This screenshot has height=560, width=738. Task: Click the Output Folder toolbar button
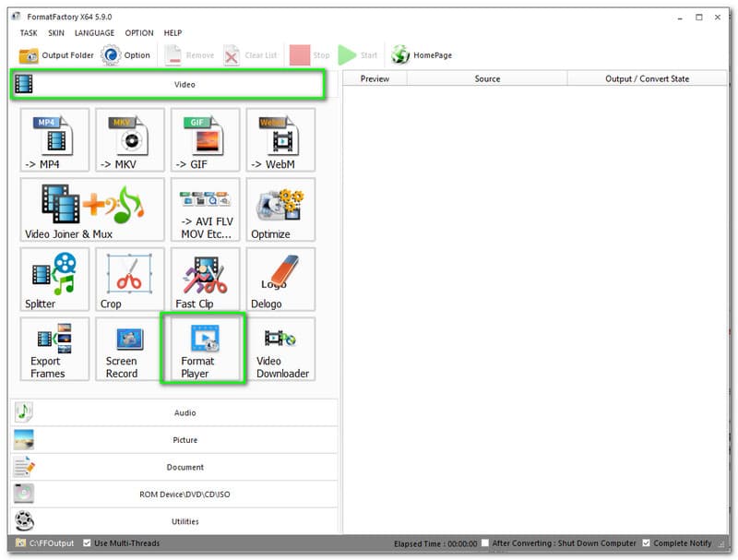[x=57, y=55]
